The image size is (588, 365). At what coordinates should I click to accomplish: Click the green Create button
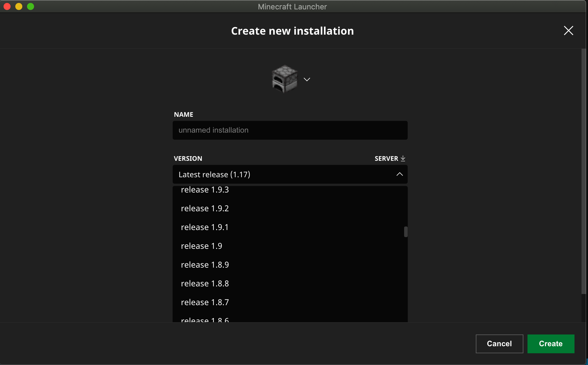point(551,344)
